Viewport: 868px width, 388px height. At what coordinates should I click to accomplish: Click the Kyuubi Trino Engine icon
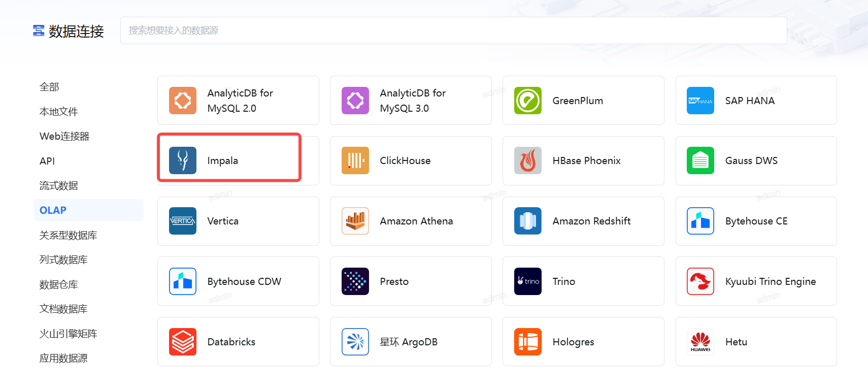click(x=700, y=281)
